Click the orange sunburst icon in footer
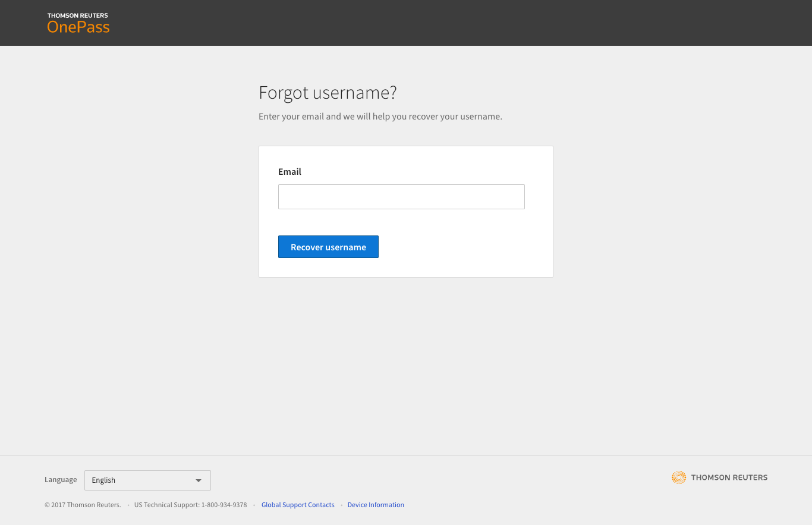The width and height of the screenshot is (812, 525). click(x=678, y=477)
